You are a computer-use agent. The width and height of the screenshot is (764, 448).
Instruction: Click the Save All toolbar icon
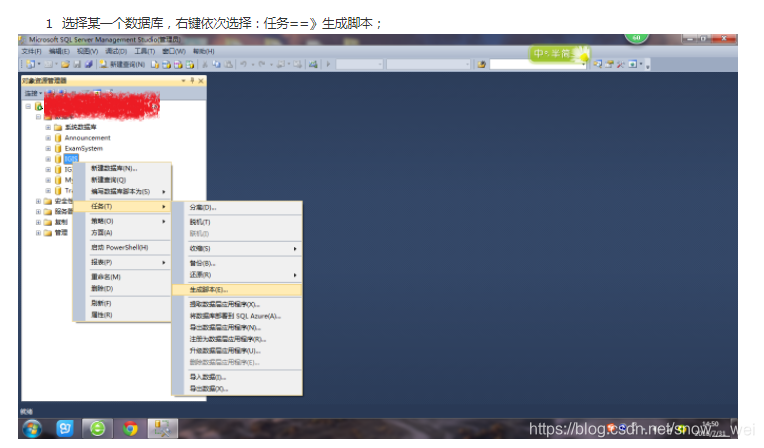pyautogui.click(x=88, y=64)
